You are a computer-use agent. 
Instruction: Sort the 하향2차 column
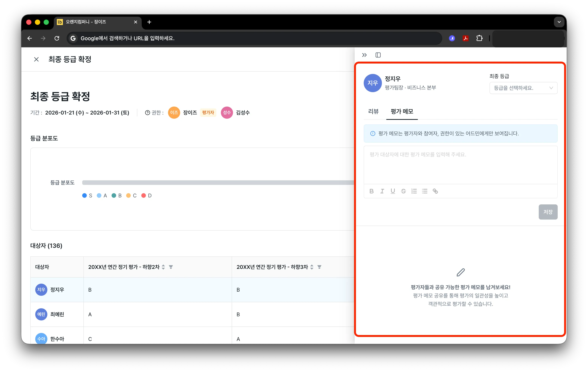click(x=163, y=267)
